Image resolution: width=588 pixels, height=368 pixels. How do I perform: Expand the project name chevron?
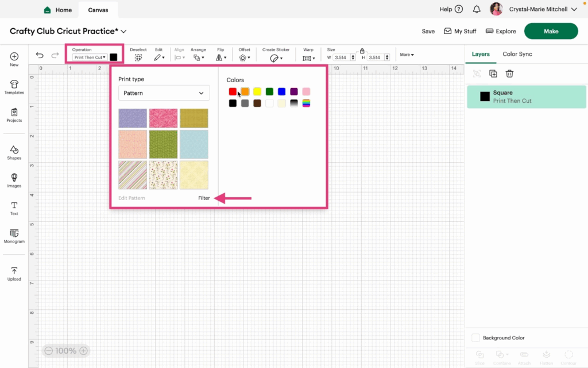(x=124, y=32)
